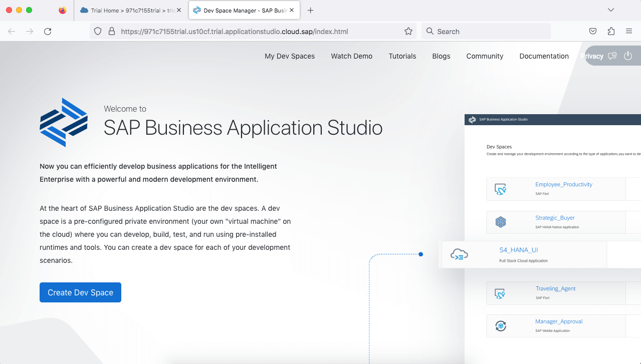
Task: Click the Firefox forward arrow
Action: click(x=30, y=32)
